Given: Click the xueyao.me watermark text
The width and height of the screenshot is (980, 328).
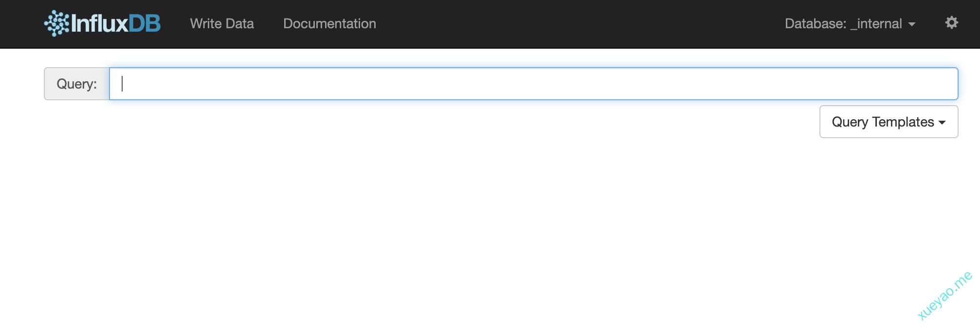Looking at the screenshot, I should click(x=944, y=295).
